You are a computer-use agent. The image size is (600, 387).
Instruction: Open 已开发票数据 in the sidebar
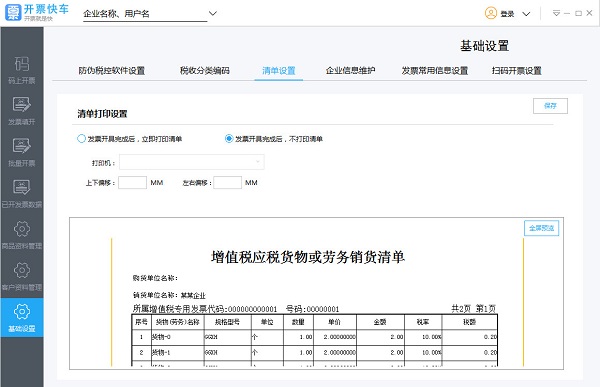point(22,194)
